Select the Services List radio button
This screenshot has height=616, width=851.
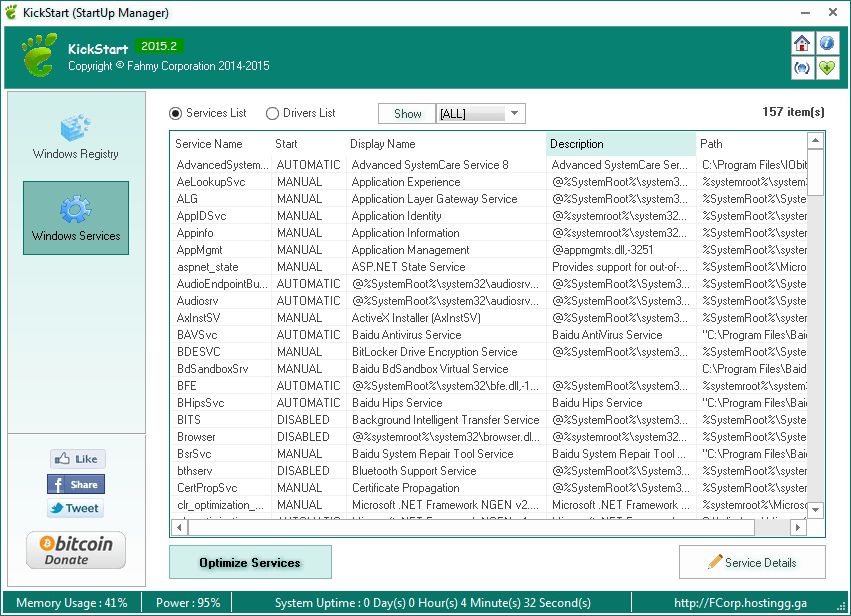click(x=176, y=113)
